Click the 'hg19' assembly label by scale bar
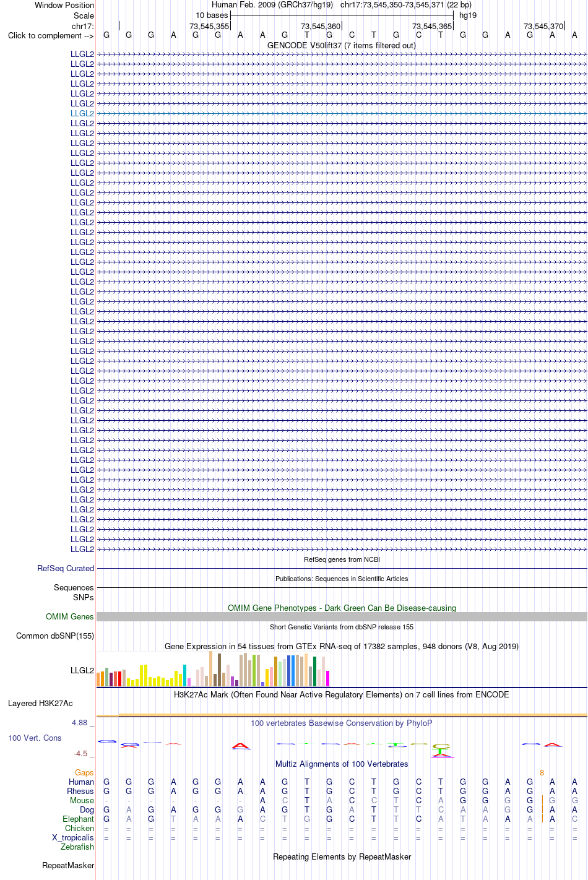The image size is (588, 880). coord(468,15)
